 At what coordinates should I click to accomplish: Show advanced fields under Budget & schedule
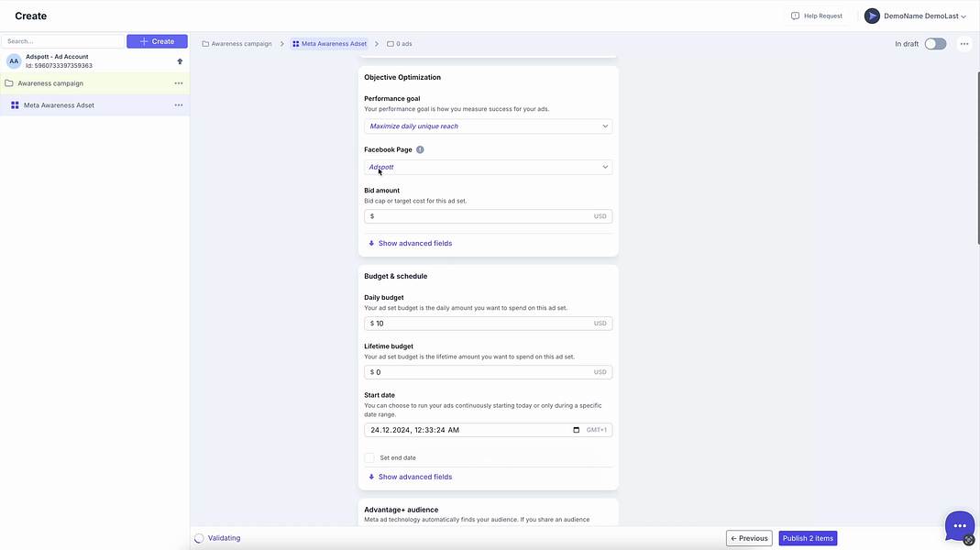click(410, 477)
